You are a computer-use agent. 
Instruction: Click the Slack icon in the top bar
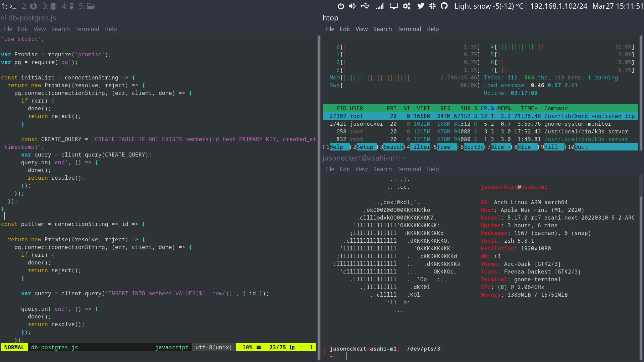433,6
